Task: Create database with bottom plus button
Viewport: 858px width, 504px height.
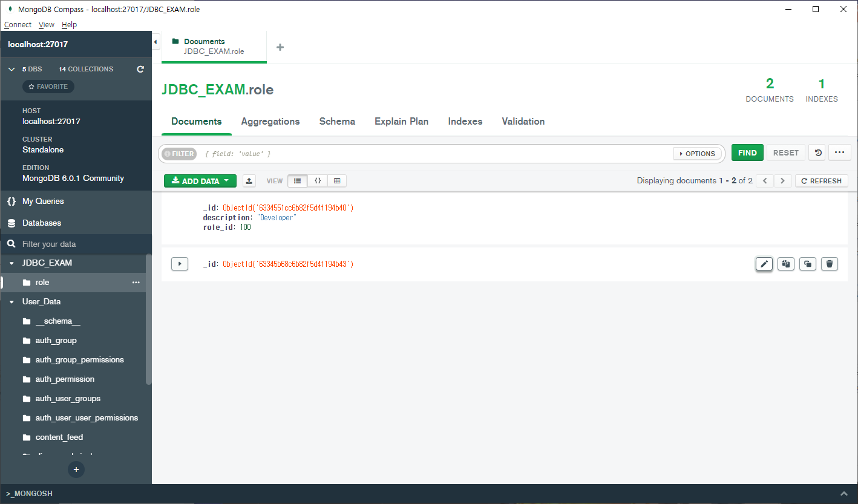Action: tap(76, 470)
